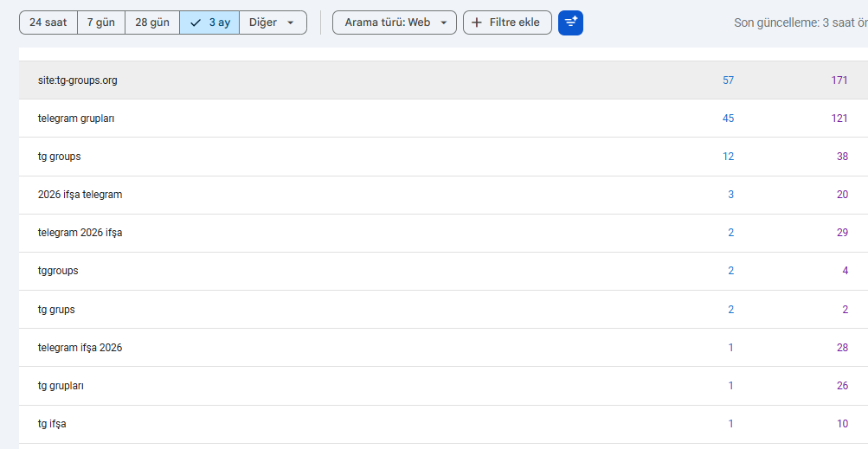Click impressions value 28 for telegram ifşa 2026
Viewport: 868px width, 449px height.
coord(842,348)
